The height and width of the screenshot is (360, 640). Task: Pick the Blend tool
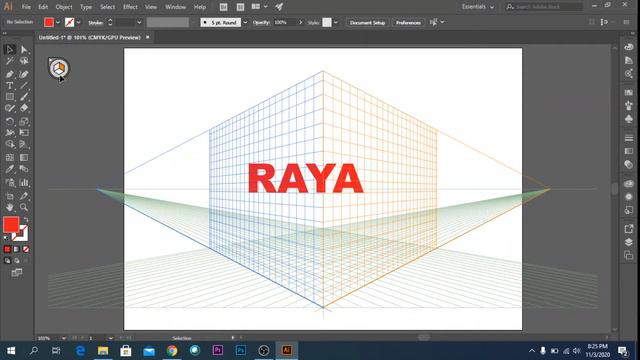24,169
